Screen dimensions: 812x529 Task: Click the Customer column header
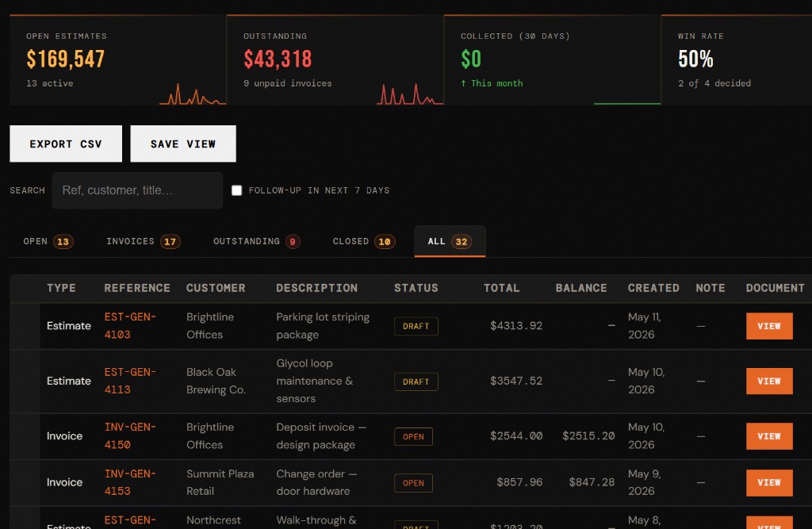[216, 288]
